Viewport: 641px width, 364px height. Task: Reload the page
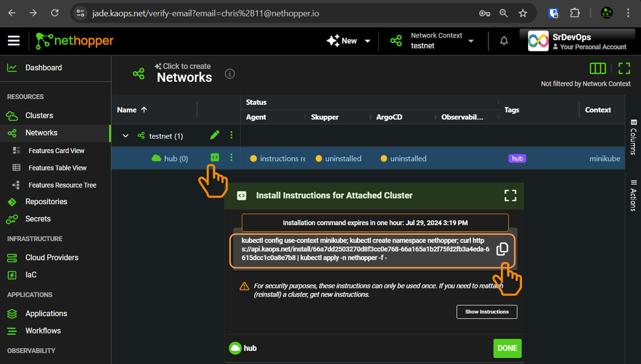55,13
